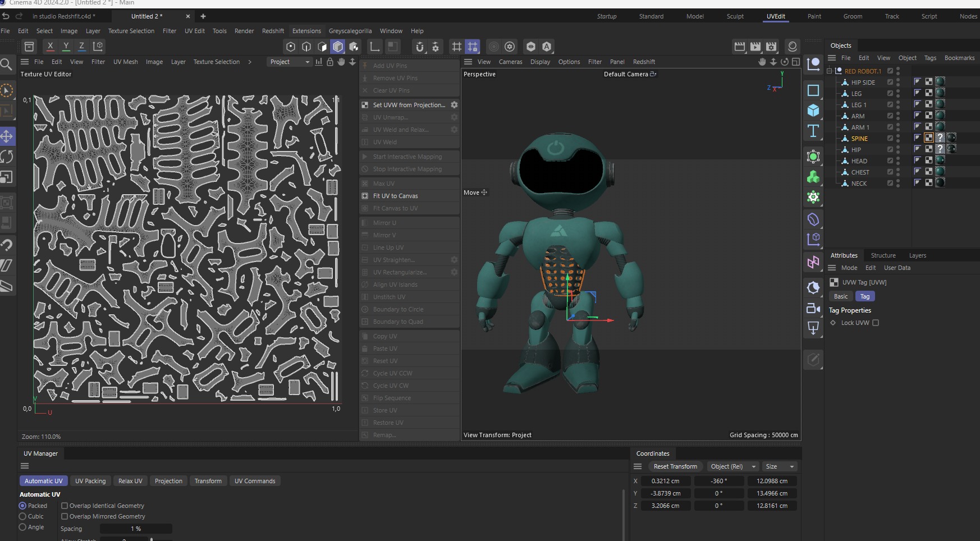Image resolution: width=980 pixels, height=541 pixels.
Task: Enable Overlap Mirrored Geometry checkbox
Action: pyautogui.click(x=65, y=516)
